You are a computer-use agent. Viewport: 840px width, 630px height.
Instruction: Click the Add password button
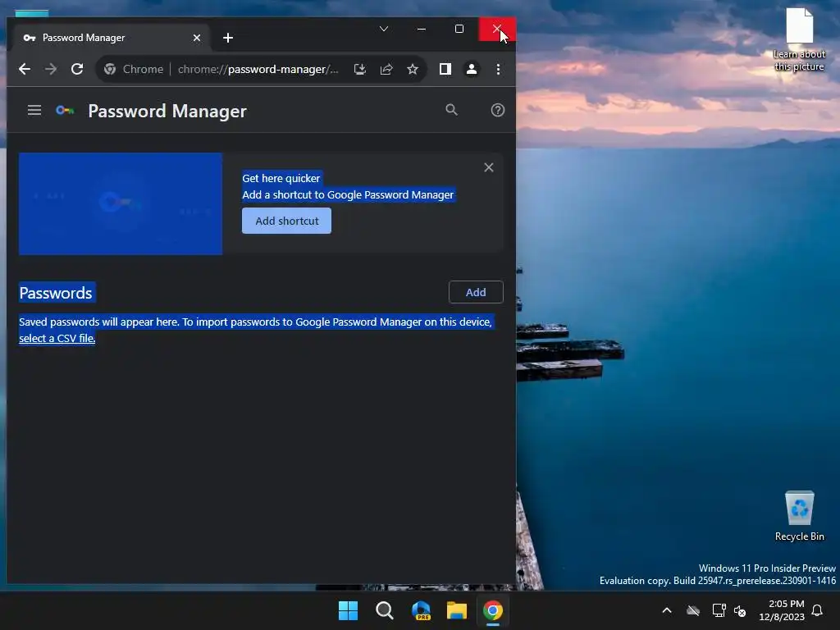tap(476, 292)
